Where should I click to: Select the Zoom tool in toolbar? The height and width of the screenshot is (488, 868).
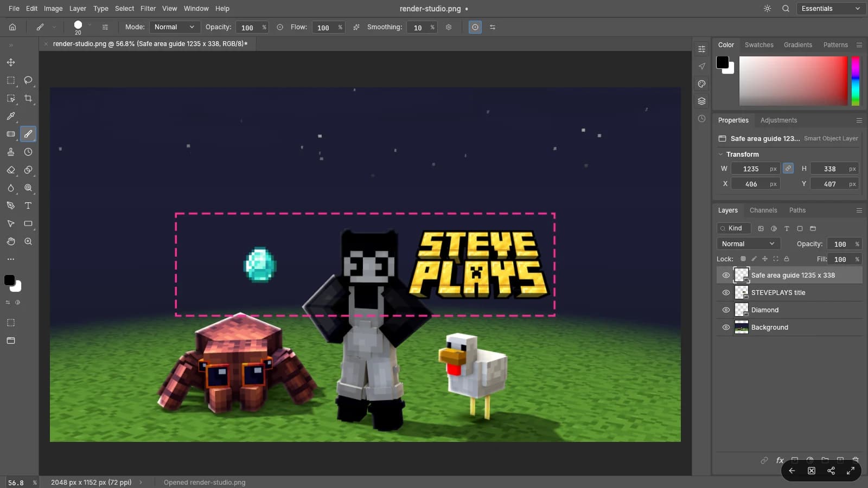[28, 241]
